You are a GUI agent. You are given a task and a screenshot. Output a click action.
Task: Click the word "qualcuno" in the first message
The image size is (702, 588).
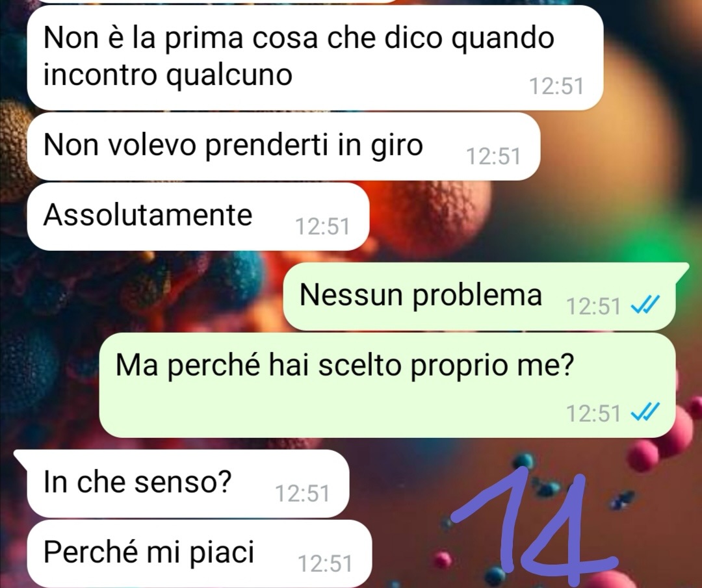229,75
